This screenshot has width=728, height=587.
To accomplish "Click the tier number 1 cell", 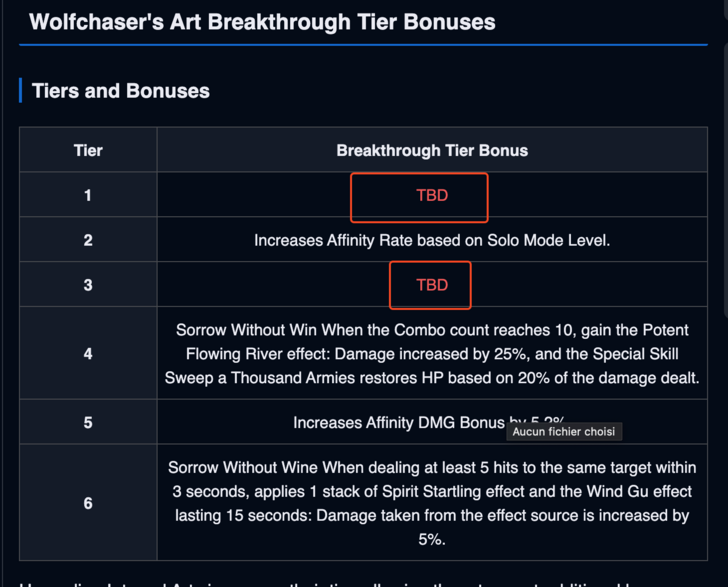I will click(x=88, y=196).
